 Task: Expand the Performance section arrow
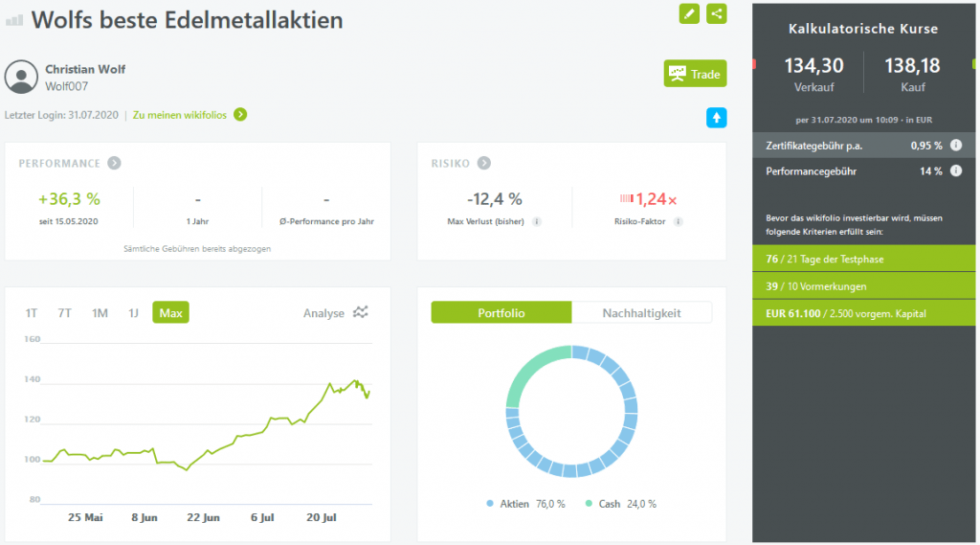coord(114,164)
